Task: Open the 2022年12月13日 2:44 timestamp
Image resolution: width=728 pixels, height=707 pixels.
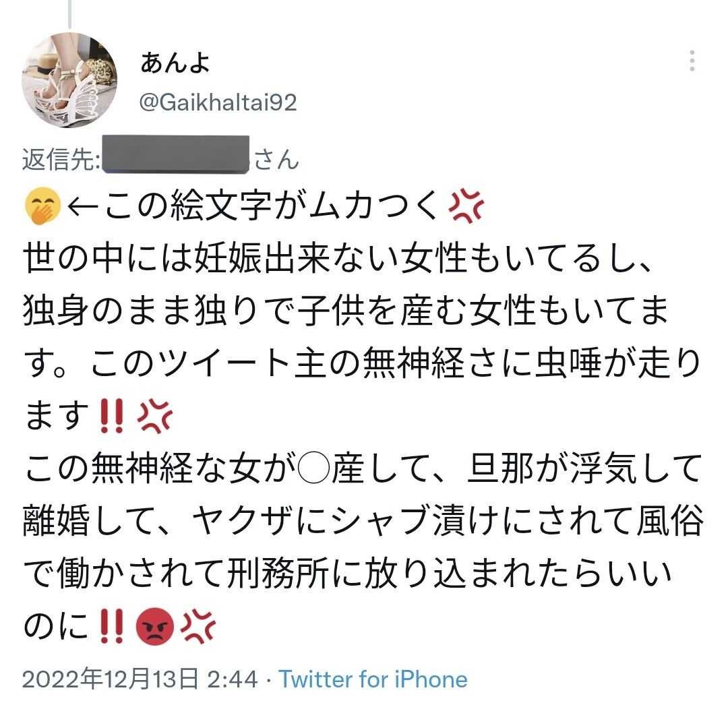Action: 140,679
